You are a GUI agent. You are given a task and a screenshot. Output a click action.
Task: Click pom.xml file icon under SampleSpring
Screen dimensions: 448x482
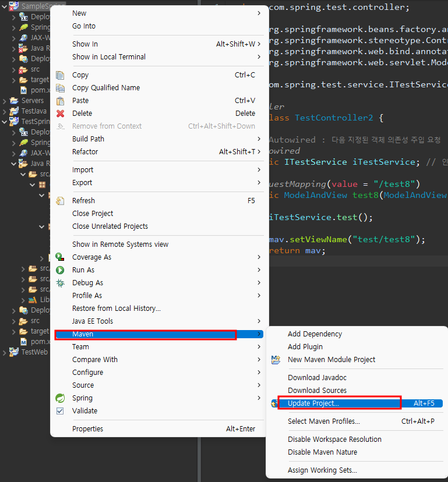[x=23, y=90]
